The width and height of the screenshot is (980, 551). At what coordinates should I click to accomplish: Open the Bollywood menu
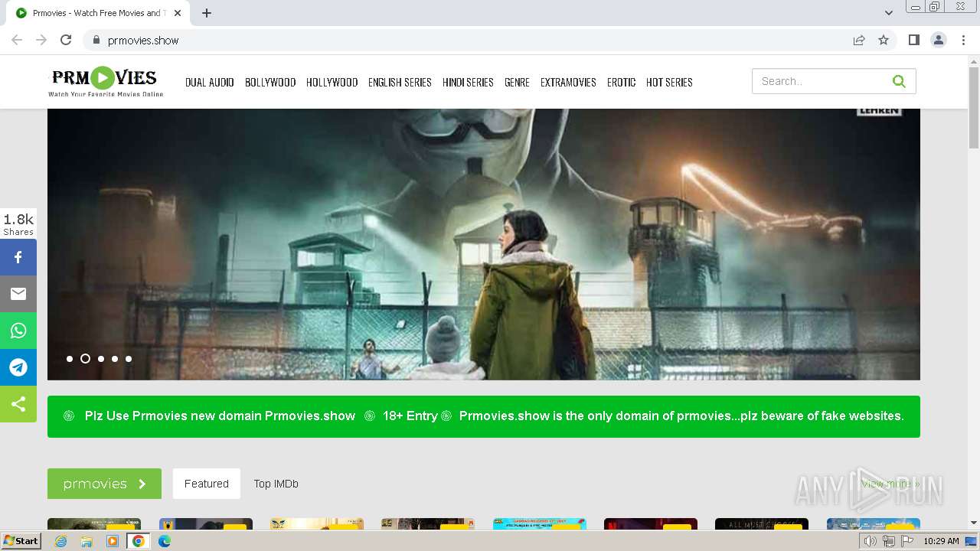(x=270, y=82)
